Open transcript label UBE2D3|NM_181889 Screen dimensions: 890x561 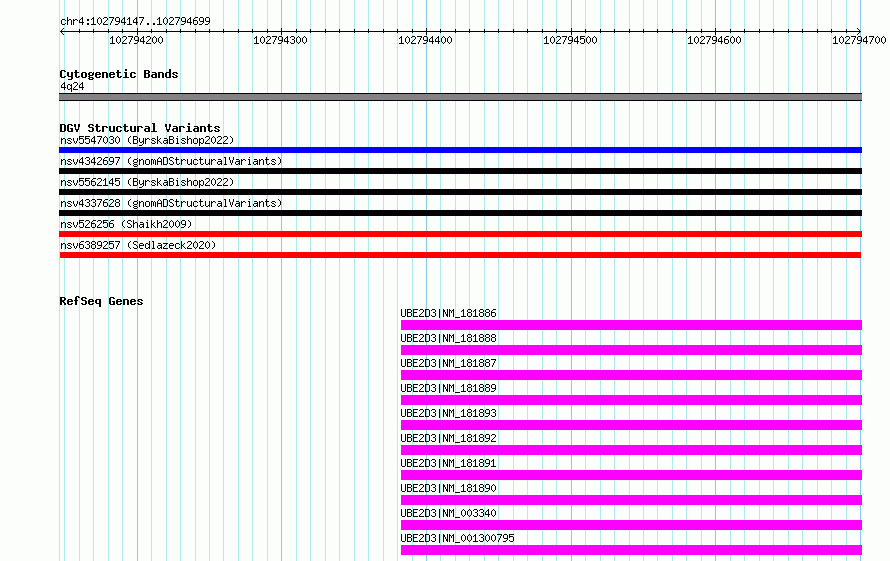[x=448, y=388]
